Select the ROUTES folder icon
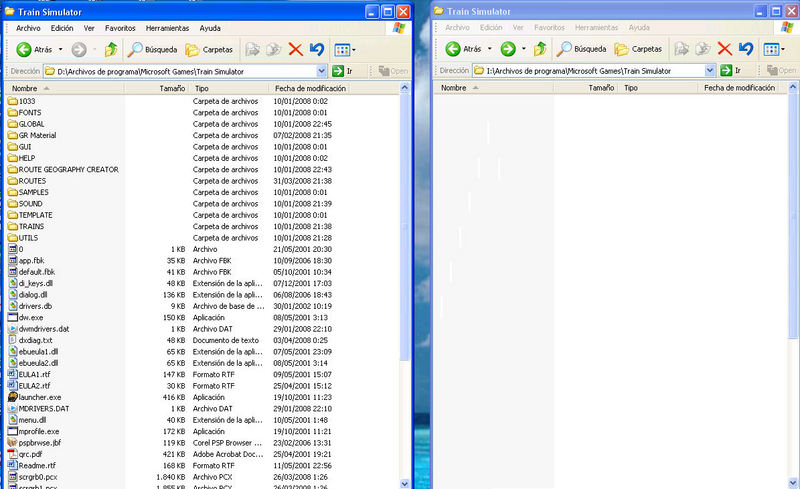 (13, 181)
